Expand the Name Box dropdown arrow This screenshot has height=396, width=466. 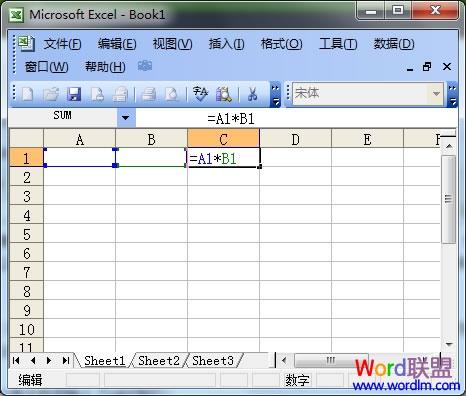(x=126, y=118)
